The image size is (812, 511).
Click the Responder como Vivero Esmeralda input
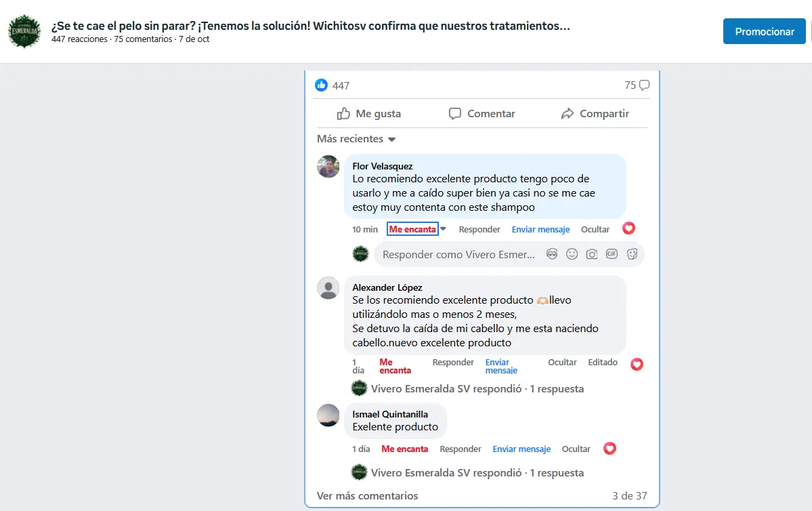(458, 254)
